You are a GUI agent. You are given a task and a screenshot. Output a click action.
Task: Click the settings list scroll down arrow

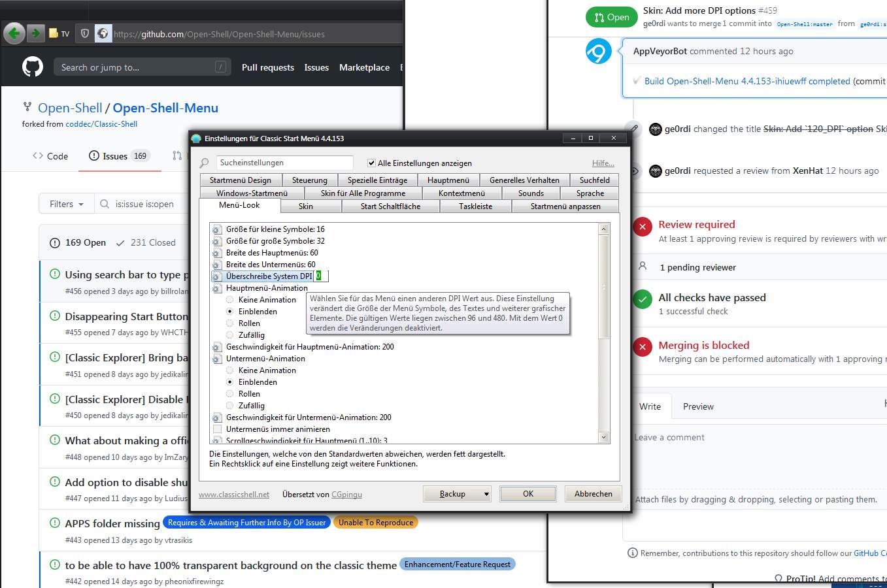pos(604,438)
